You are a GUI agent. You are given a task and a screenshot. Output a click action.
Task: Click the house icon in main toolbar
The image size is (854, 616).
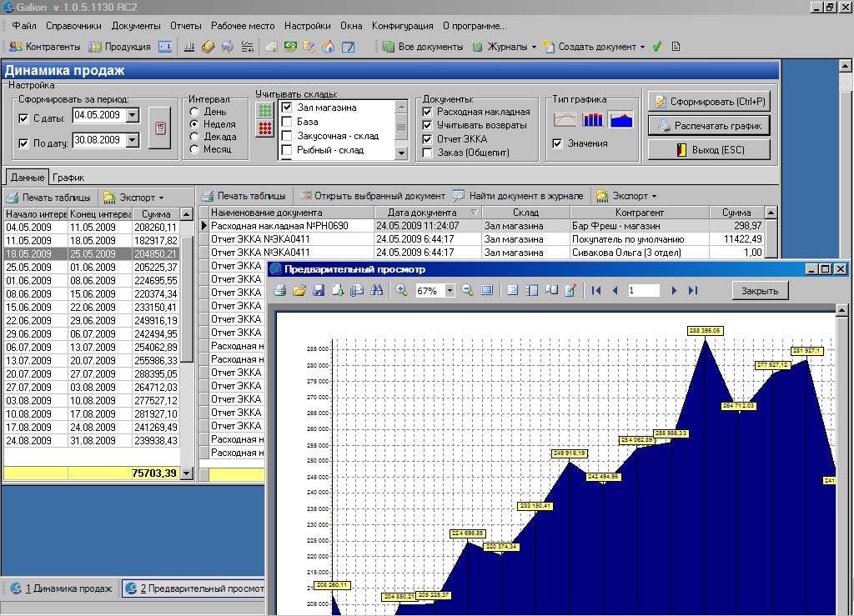pyautogui.click(x=329, y=47)
